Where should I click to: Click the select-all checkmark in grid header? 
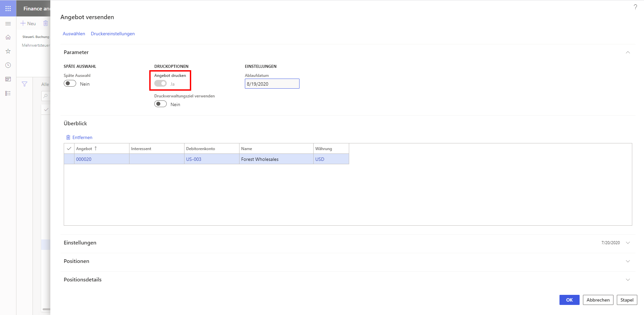[x=69, y=148]
